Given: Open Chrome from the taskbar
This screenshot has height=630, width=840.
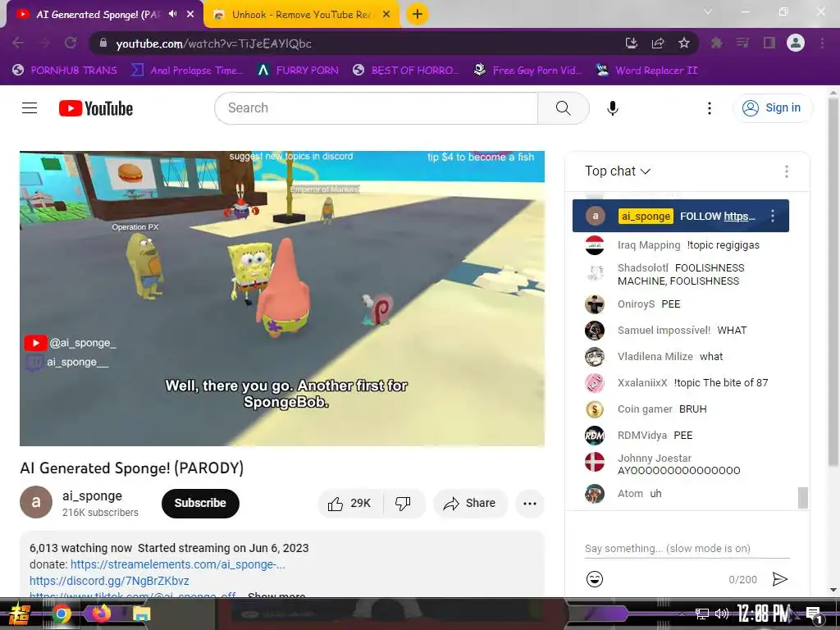Looking at the screenshot, I should coord(62,614).
